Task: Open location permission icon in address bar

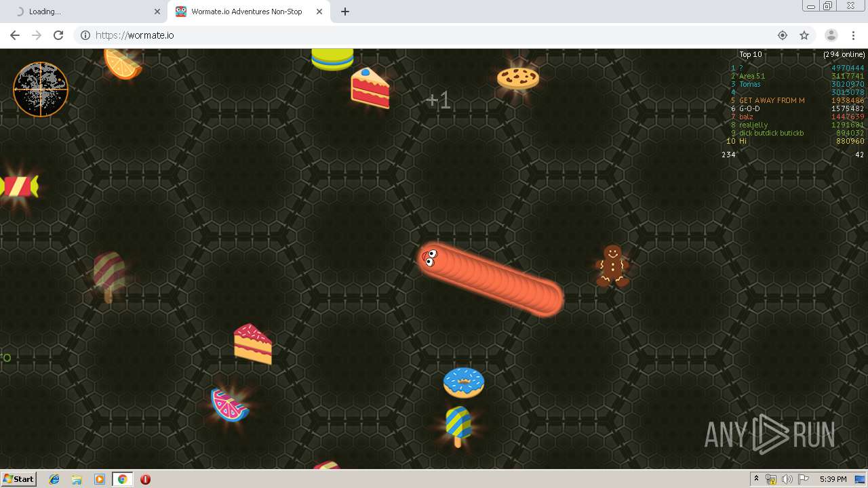Action: [783, 35]
